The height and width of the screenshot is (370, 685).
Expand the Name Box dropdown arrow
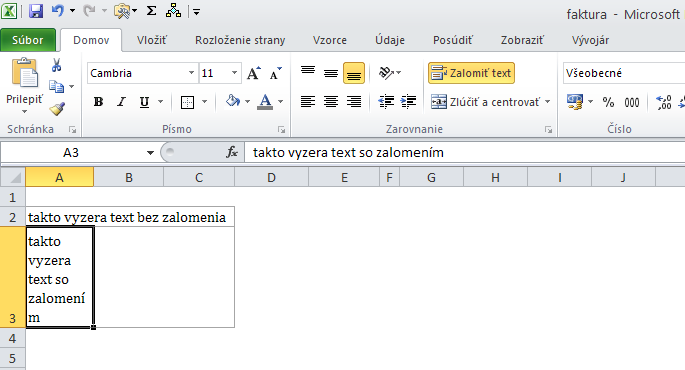pos(150,152)
